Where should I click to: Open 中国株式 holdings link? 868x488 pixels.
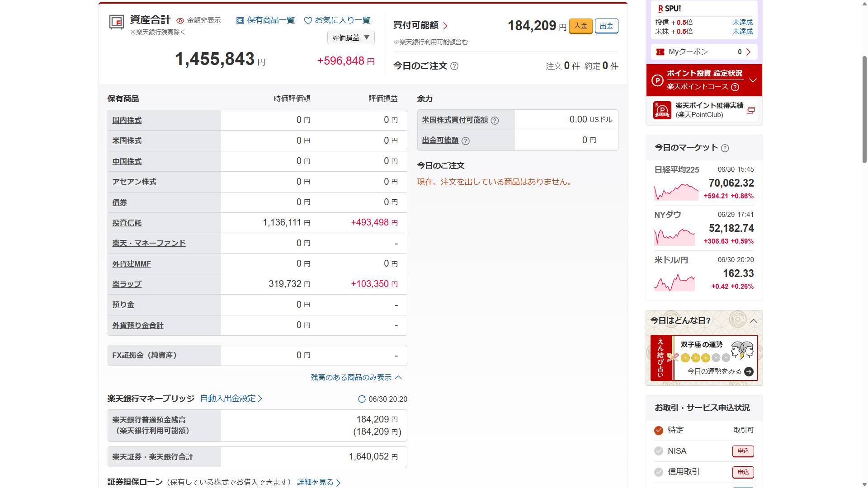(127, 161)
